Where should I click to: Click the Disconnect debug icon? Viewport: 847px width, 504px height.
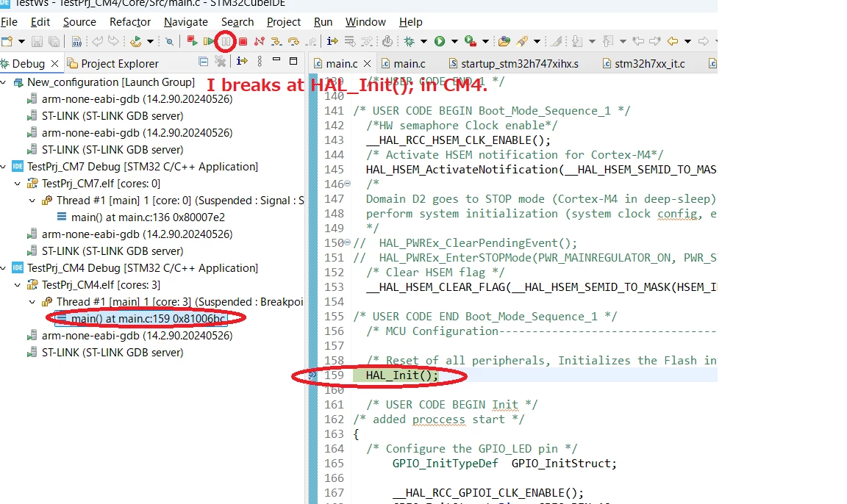[260, 42]
